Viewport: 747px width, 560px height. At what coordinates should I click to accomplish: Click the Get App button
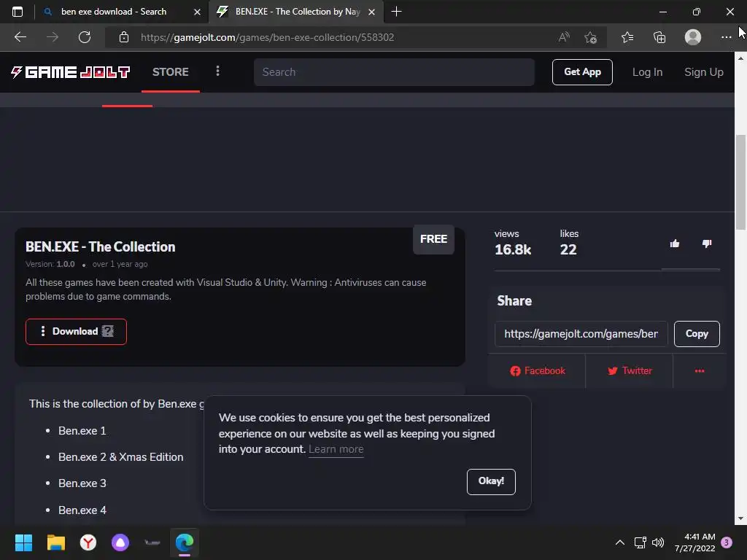[582, 72]
